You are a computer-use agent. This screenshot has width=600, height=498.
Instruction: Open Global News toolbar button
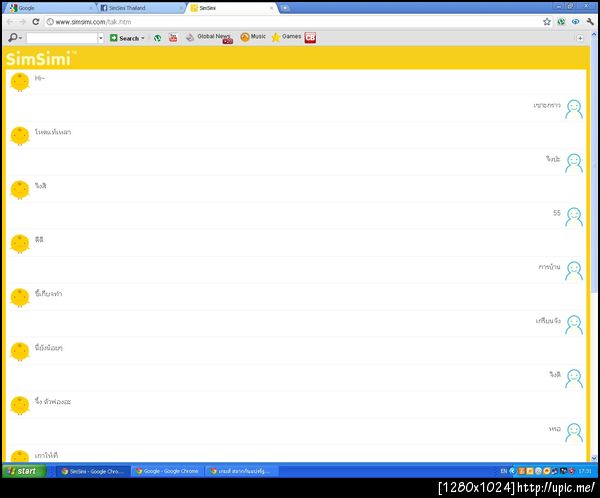209,38
